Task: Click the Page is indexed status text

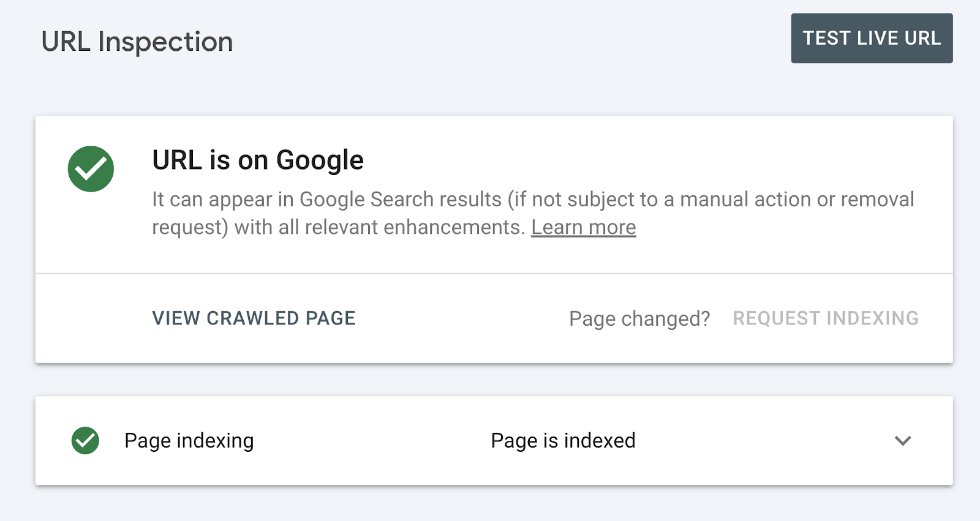Action: (x=563, y=440)
